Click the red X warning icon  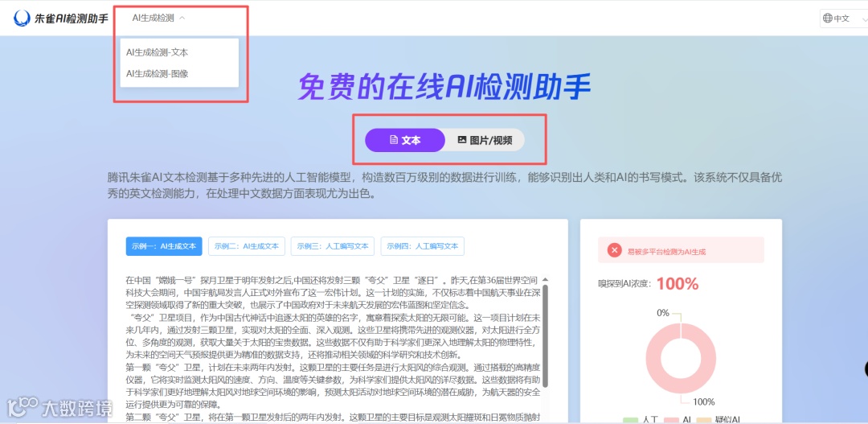(x=615, y=250)
